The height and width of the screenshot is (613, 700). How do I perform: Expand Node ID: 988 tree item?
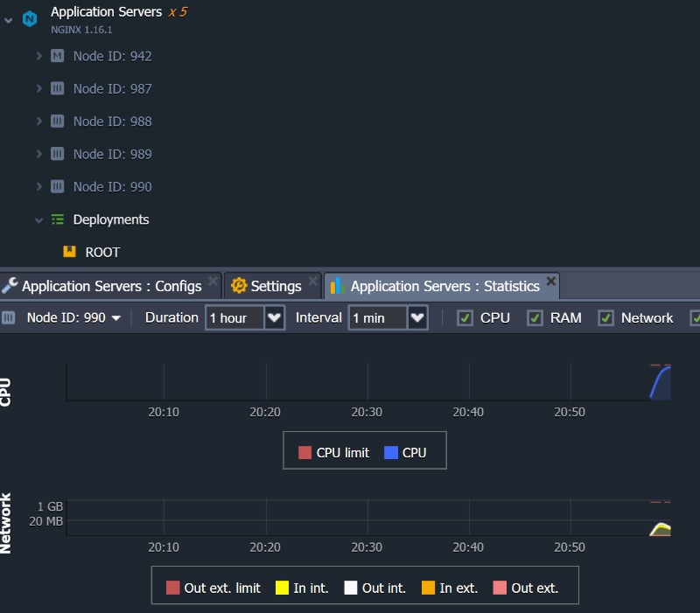pos(39,121)
